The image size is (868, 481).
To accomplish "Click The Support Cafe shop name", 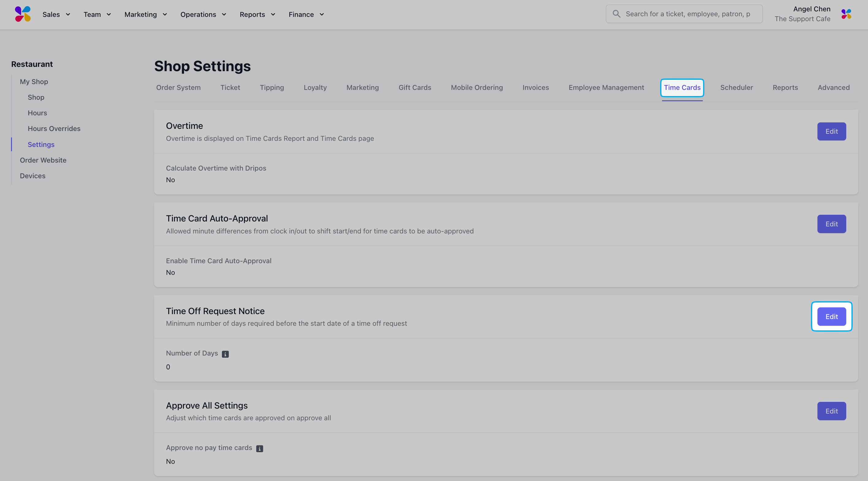I will [802, 19].
